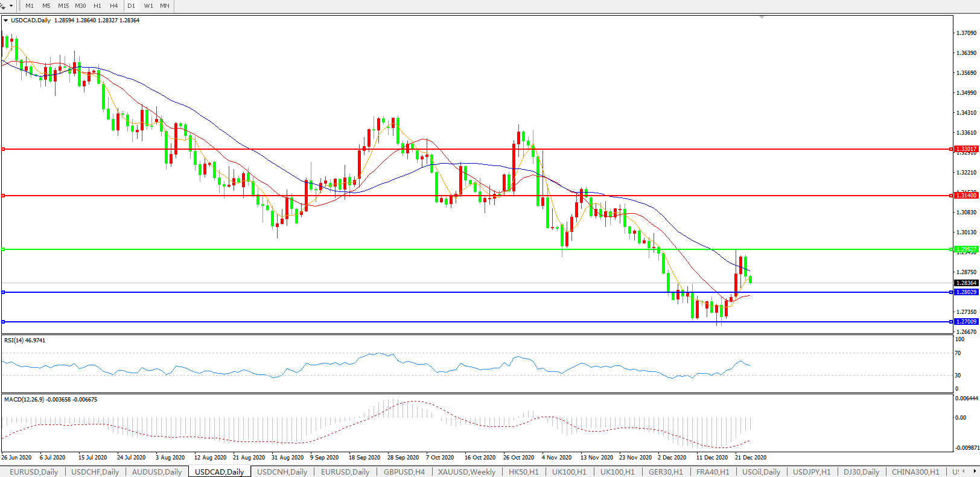Toggle the W1 weekly timeframe
The image size is (980, 477).
click(148, 5)
